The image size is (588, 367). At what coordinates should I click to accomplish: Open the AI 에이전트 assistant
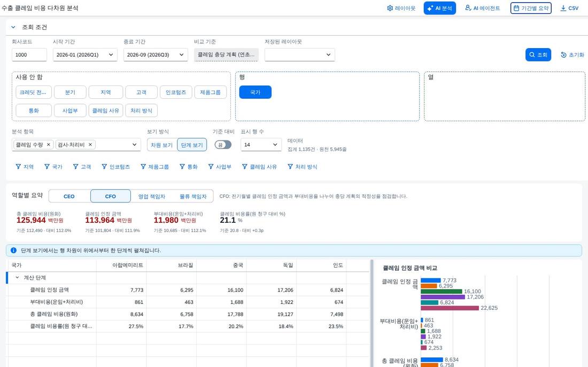(483, 8)
